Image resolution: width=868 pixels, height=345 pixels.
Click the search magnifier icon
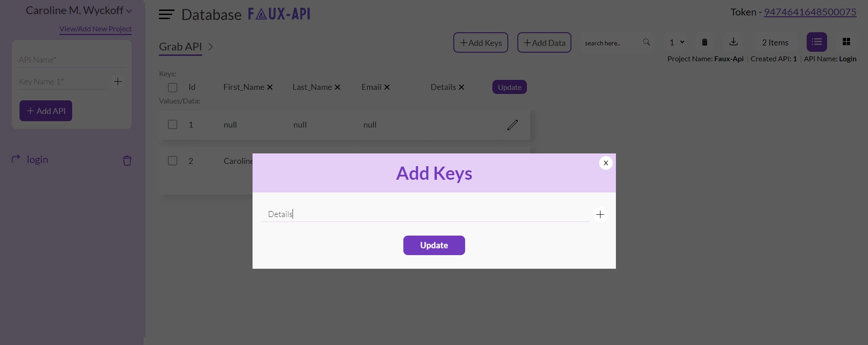click(x=646, y=42)
